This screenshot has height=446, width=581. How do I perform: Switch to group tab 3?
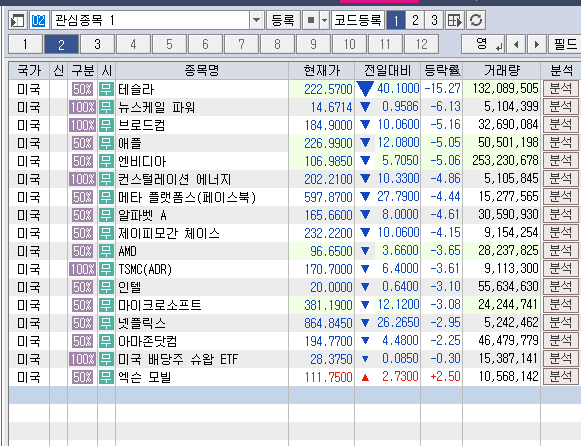click(x=97, y=44)
